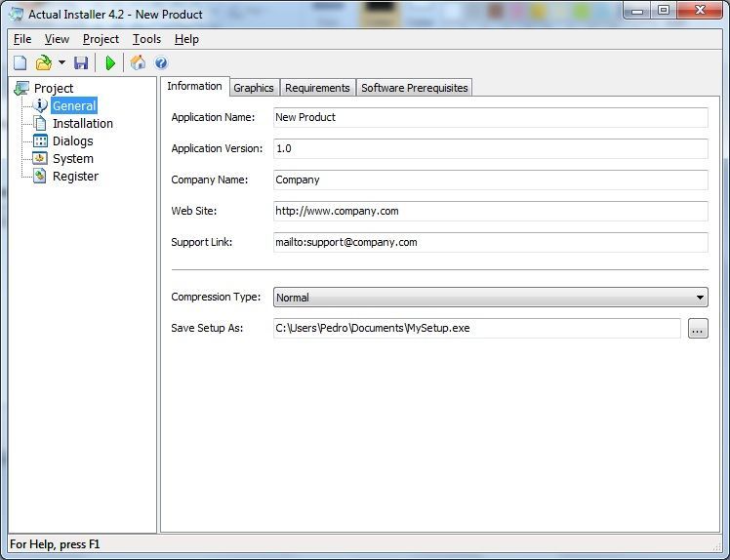Click the Register icon in tree
This screenshot has width=730, height=560.
(40, 176)
